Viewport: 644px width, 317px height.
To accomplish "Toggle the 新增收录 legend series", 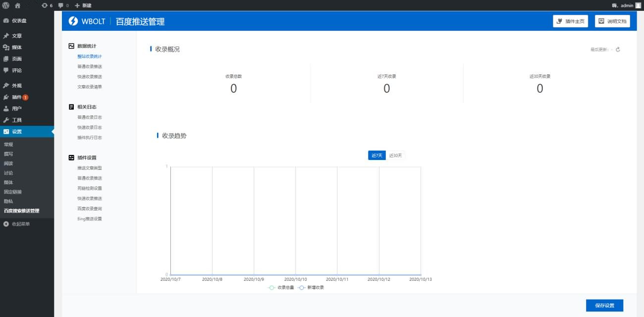I will pos(311,287).
